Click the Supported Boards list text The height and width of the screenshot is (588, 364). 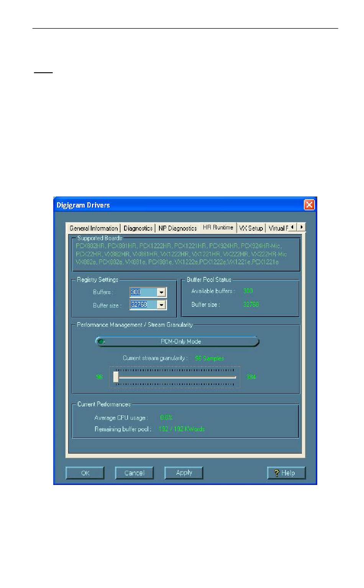(181, 254)
